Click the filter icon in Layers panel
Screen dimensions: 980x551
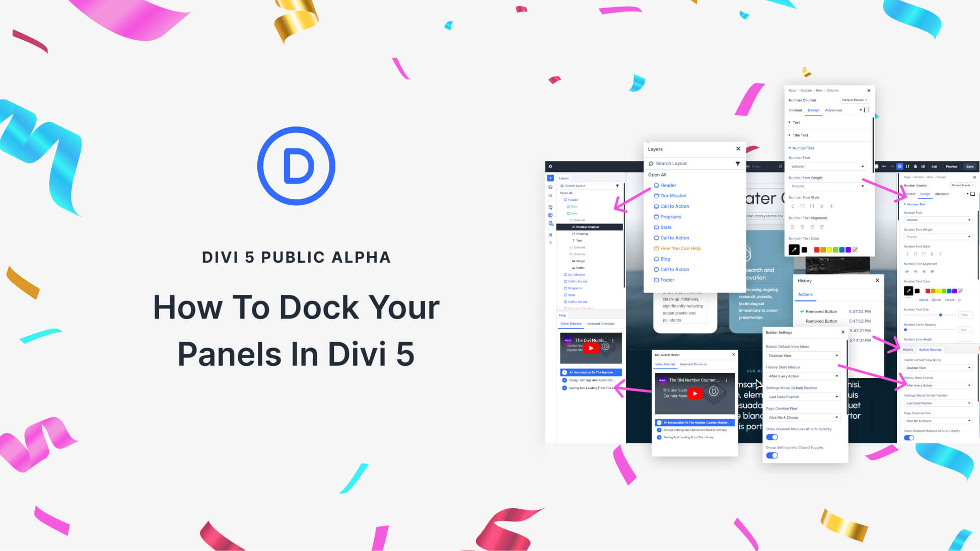click(x=738, y=164)
